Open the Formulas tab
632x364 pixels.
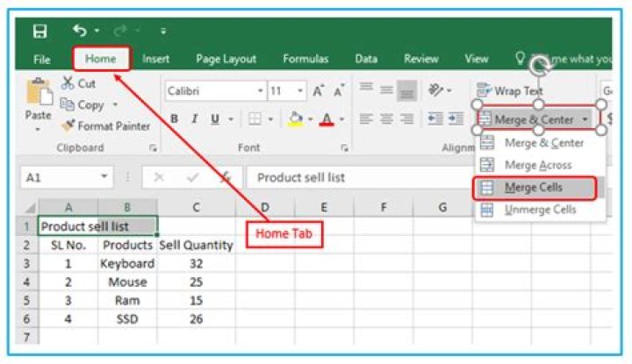coord(305,59)
